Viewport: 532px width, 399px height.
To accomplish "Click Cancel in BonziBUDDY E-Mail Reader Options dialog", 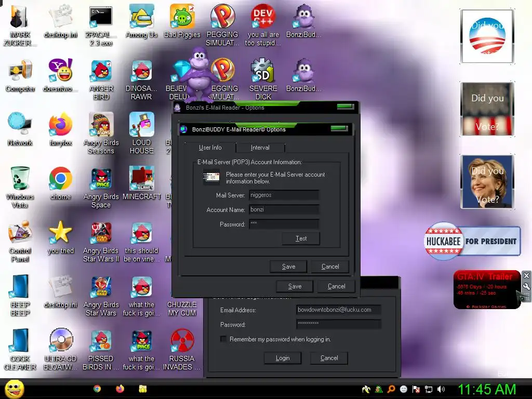I will 330,267.
